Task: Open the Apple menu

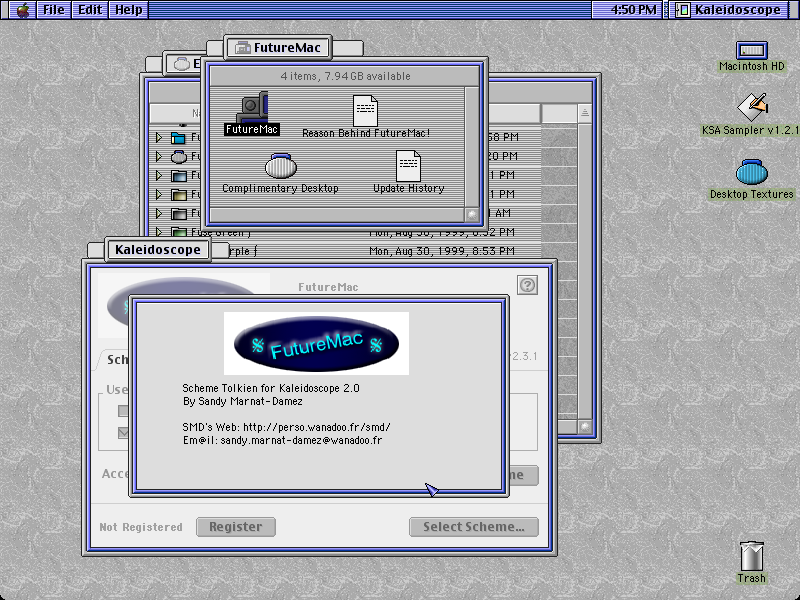Action: 22,10
